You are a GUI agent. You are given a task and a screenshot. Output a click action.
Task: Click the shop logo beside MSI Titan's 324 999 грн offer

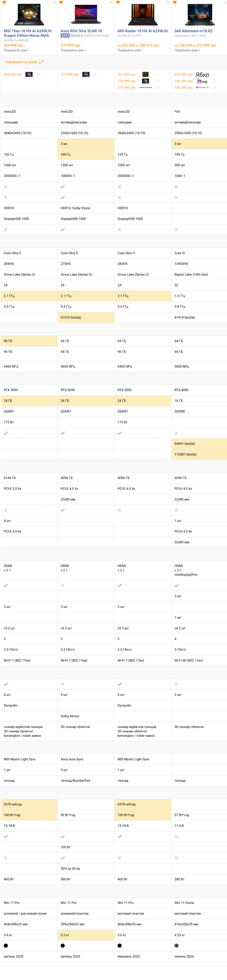29,75
